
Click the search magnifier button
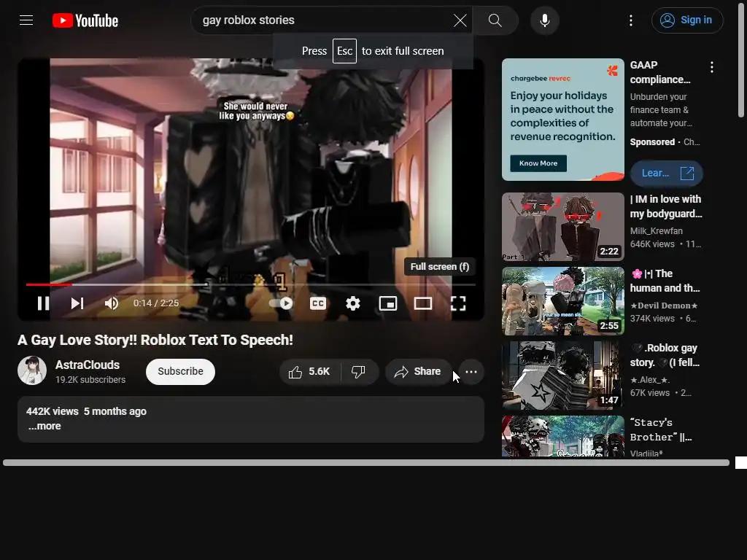(495, 20)
